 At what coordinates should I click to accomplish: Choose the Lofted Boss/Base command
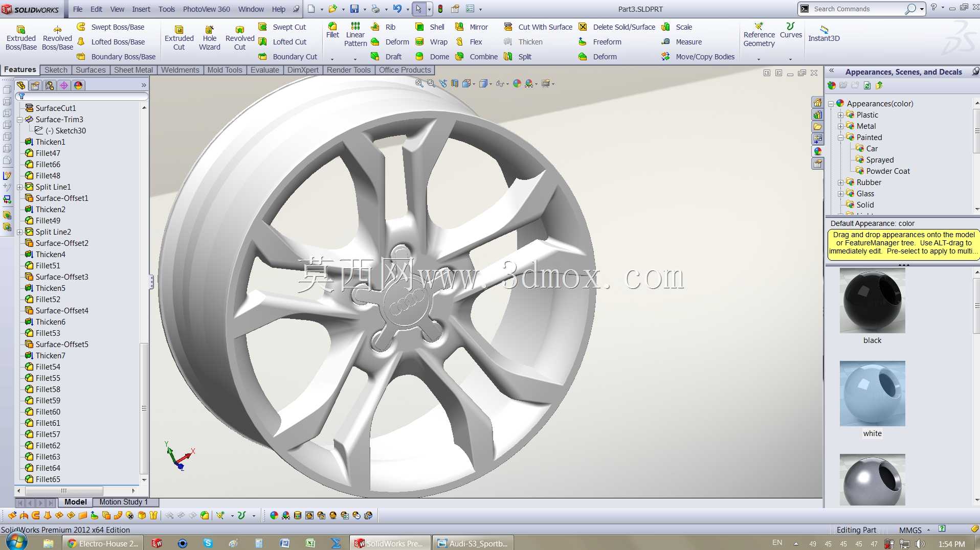[110, 42]
